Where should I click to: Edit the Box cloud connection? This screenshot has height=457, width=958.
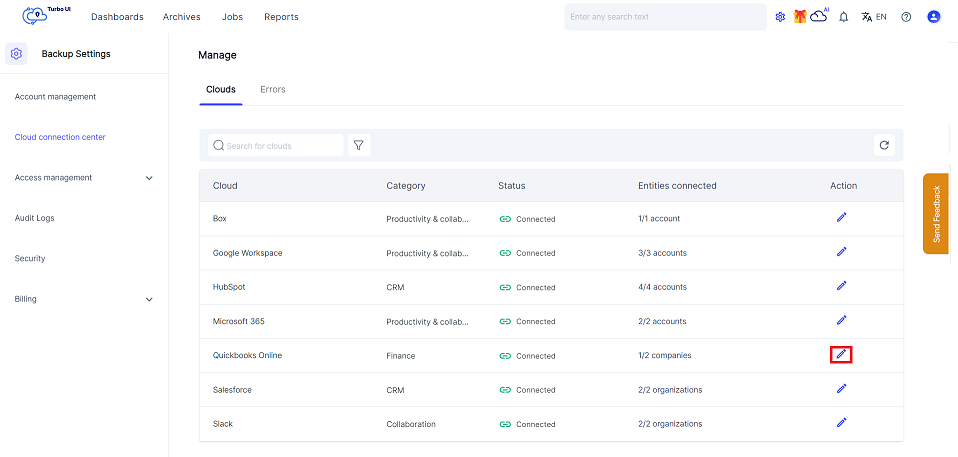[841, 217]
